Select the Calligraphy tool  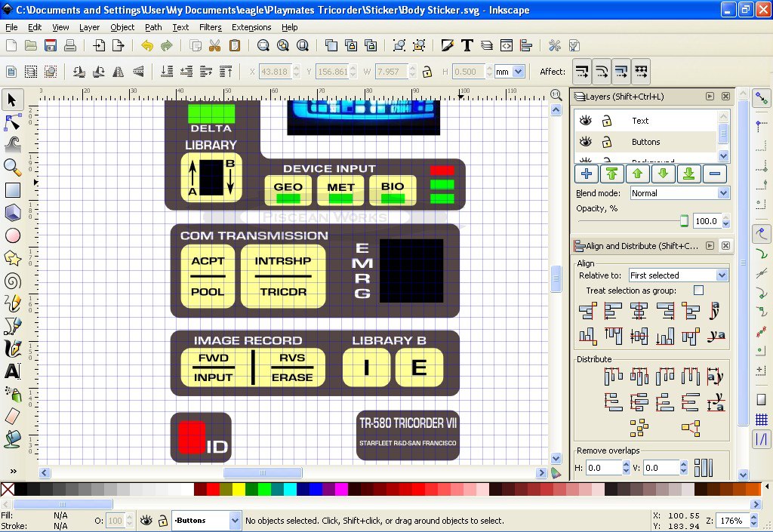pyautogui.click(x=12, y=349)
